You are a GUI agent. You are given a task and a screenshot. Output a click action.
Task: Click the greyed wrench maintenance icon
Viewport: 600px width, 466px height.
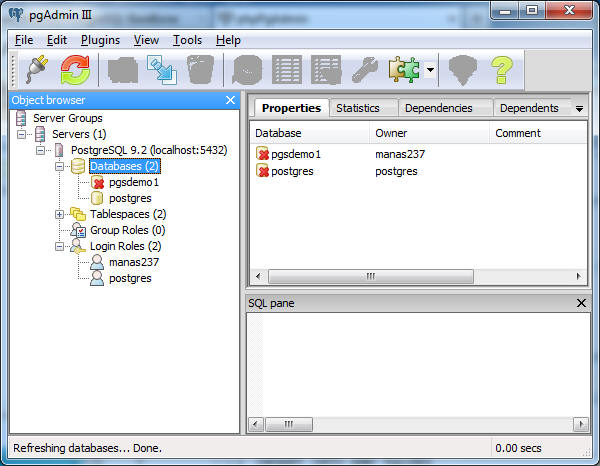(x=365, y=70)
